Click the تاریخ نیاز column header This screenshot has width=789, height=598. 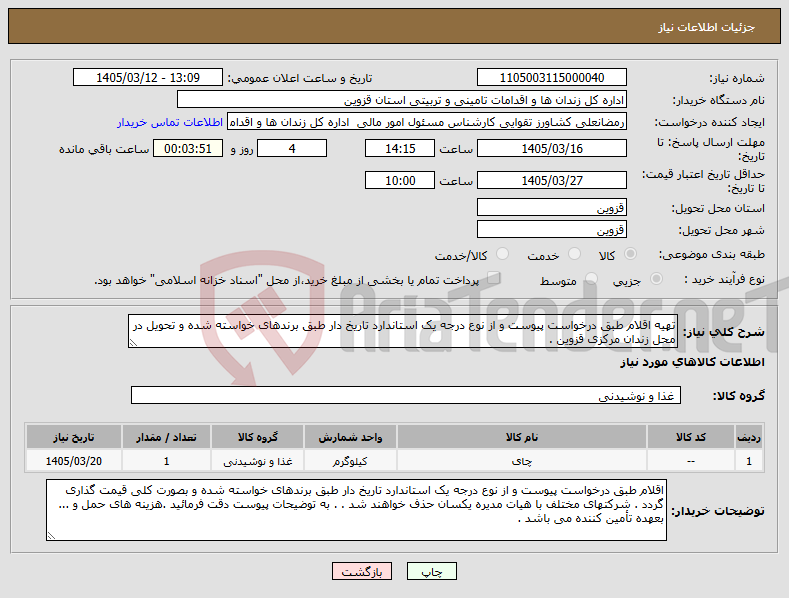tap(74, 437)
